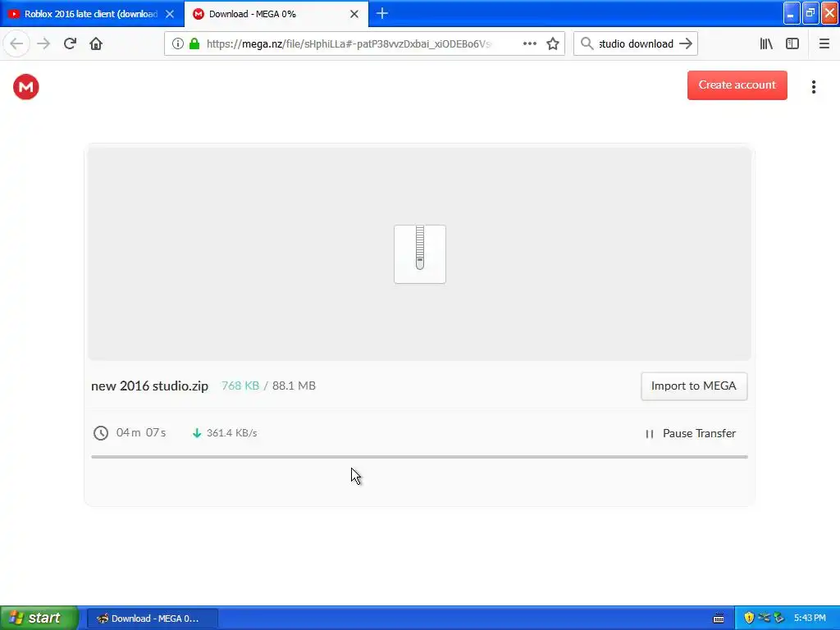
Task: Select the Download - MEGA 0% tab
Action: (276, 14)
